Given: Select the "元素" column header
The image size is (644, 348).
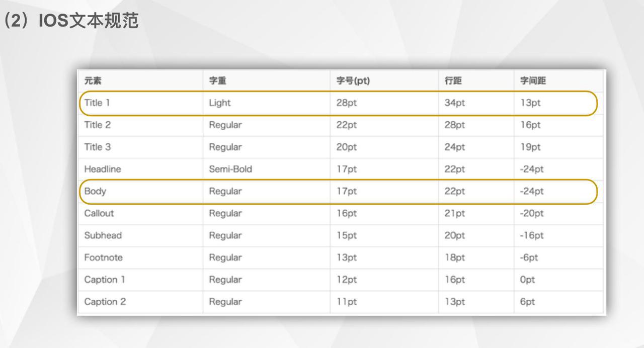Looking at the screenshot, I should coord(93,81).
